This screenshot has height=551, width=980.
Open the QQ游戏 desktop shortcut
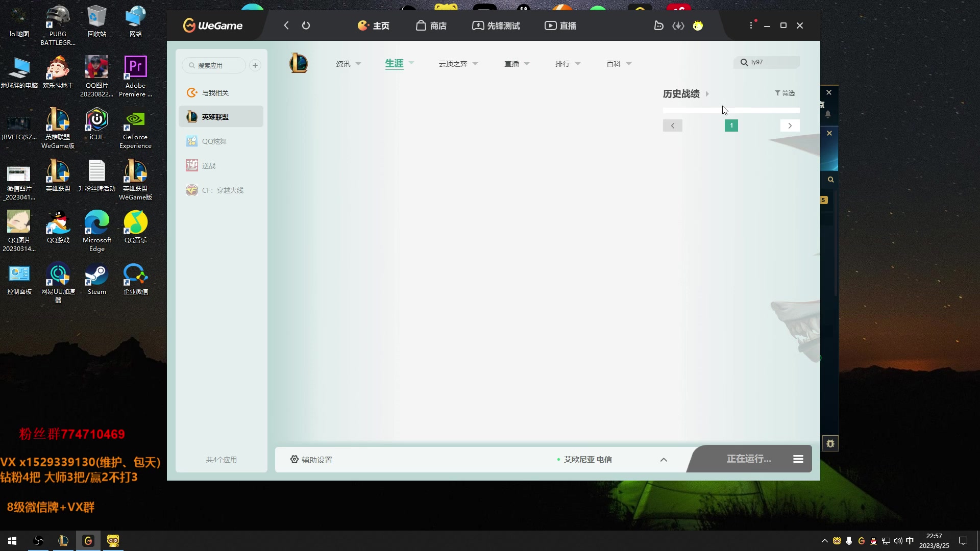coord(58,227)
